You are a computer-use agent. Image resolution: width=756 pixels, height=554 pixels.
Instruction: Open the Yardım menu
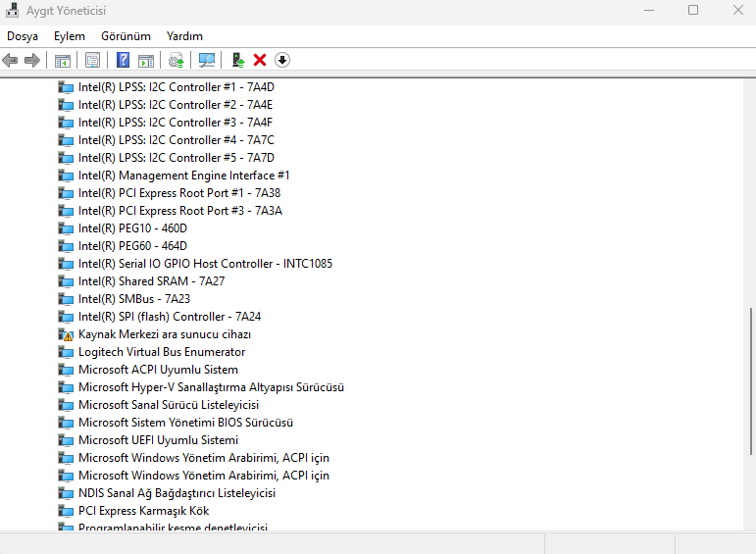click(184, 36)
